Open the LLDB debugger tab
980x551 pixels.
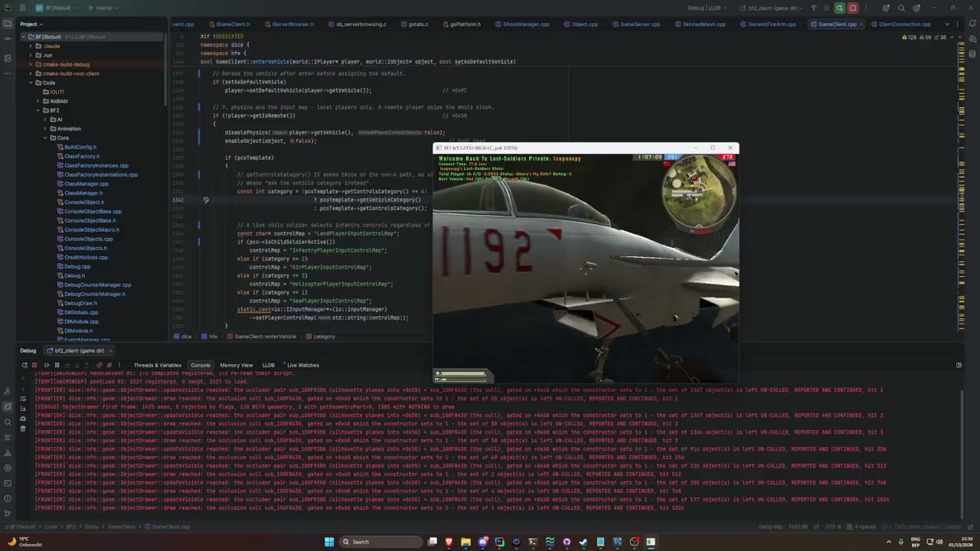[x=269, y=365]
